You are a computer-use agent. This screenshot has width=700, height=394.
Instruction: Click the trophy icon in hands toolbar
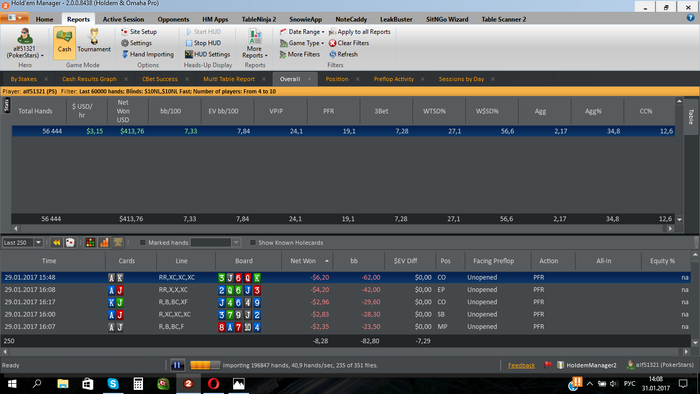(x=118, y=242)
